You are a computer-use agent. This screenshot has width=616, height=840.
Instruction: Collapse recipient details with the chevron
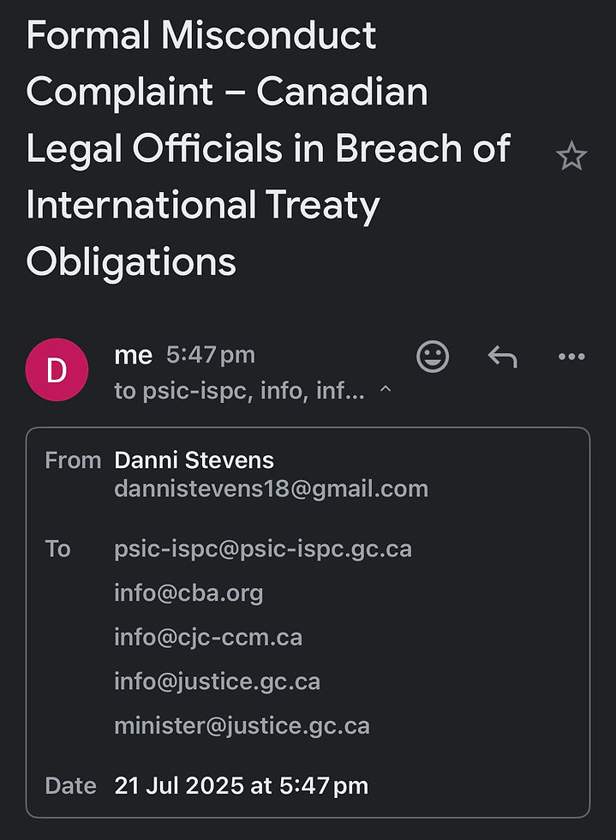coord(386,389)
